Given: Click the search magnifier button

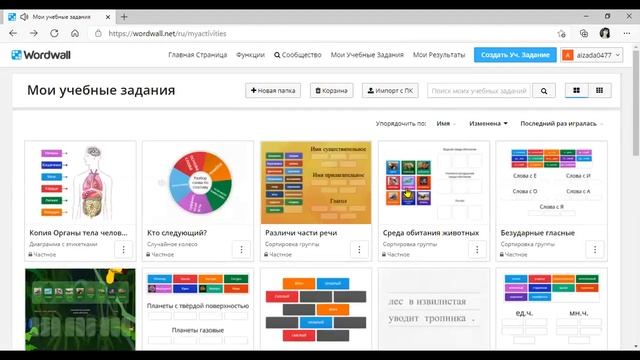Looking at the screenshot, I should click(544, 91).
